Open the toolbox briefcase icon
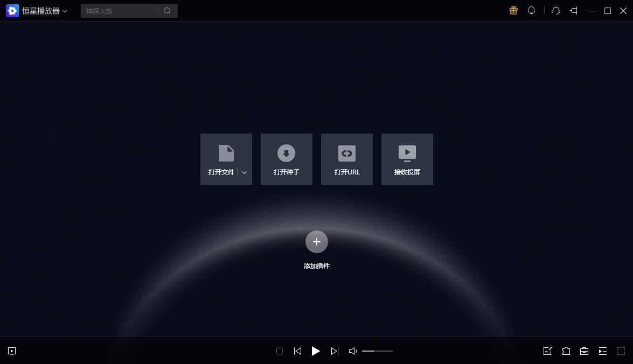 pyautogui.click(x=584, y=351)
